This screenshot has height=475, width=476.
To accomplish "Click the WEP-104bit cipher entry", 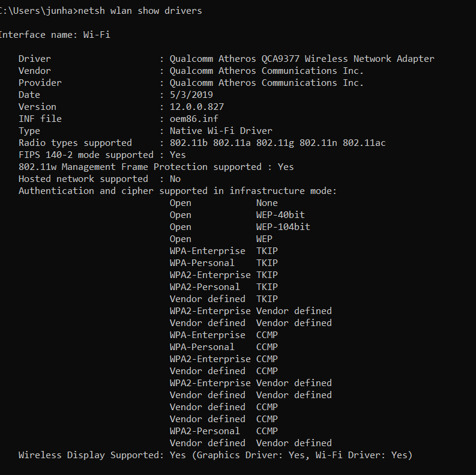I will (283, 227).
